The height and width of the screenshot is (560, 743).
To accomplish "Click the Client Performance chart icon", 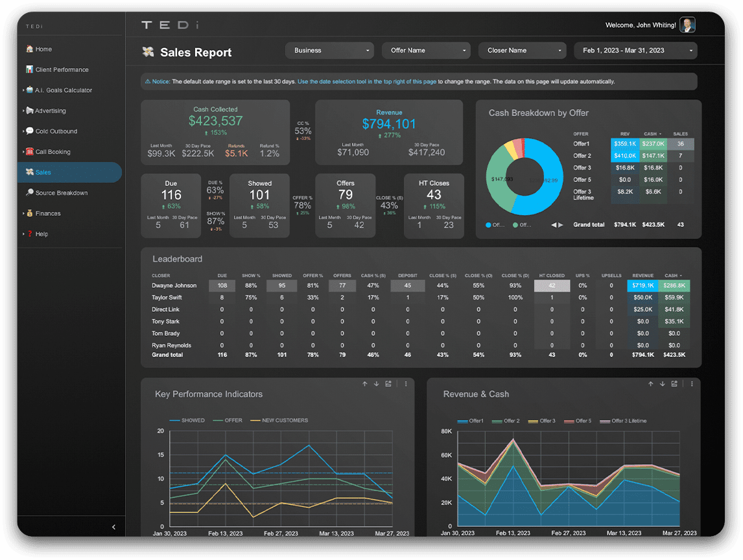I will point(29,69).
